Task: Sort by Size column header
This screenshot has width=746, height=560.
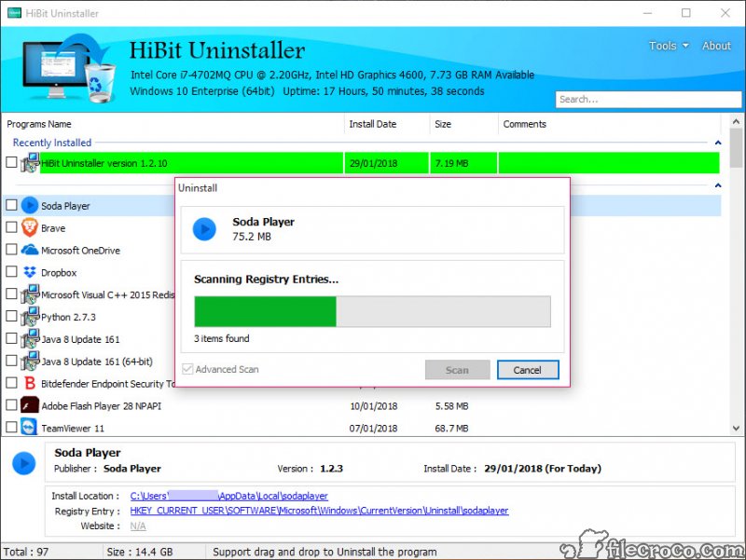Action: 463,124
